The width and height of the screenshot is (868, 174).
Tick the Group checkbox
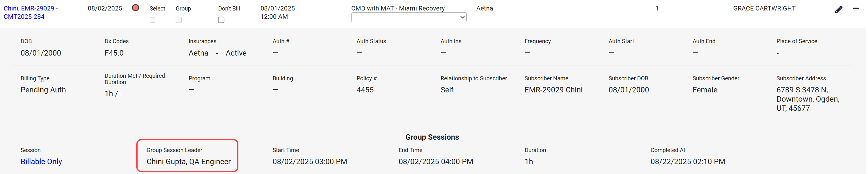click(179, 20)
